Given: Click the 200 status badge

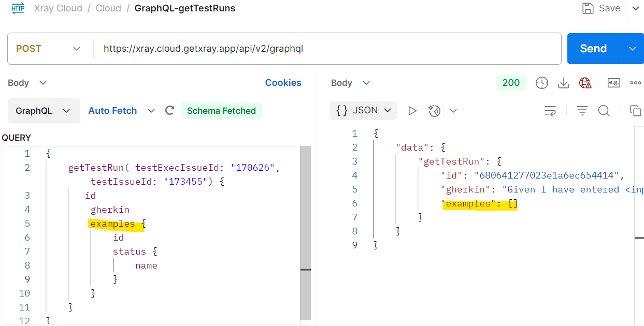Looking at the screenshot, I should point(511,83).
